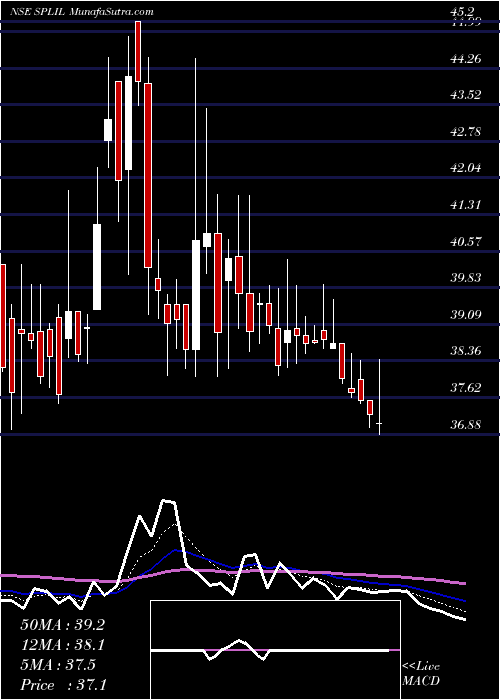Click the Live MACD label

pyautogui.click(x=421, y=674)
